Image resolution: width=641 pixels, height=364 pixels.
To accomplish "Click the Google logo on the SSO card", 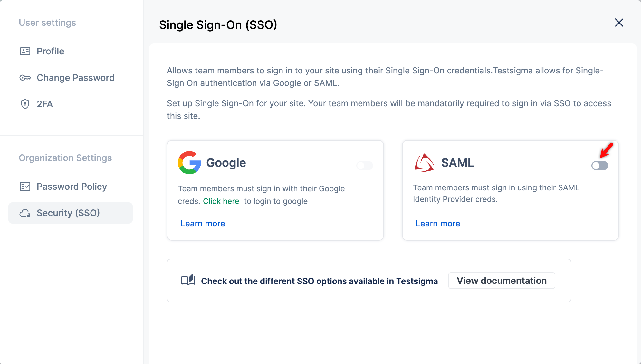I will pos(189,163).
